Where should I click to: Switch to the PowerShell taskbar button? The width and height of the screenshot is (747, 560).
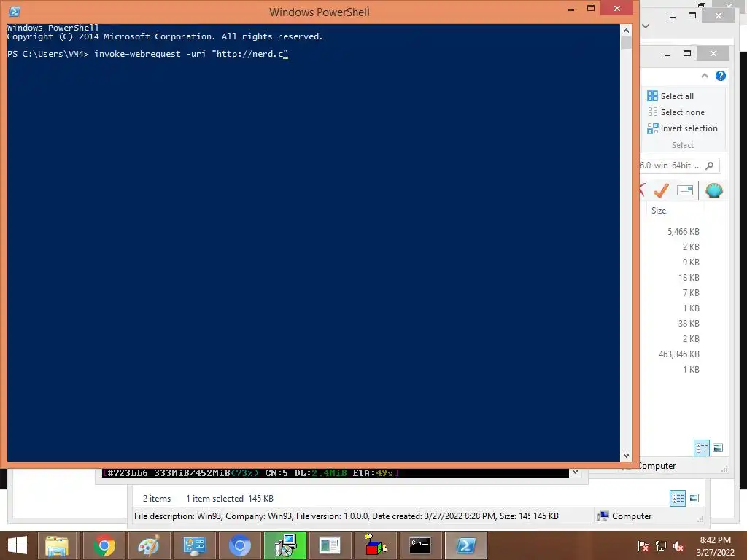click(465, 545)
